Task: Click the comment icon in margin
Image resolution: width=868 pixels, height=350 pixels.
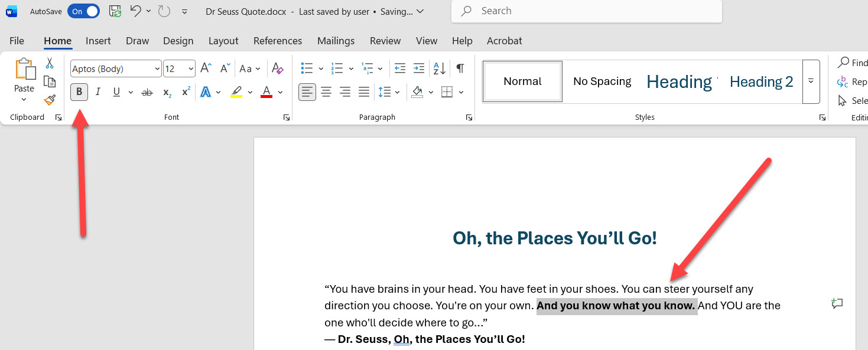Action: pyautogui.click(x=837, y=303)
